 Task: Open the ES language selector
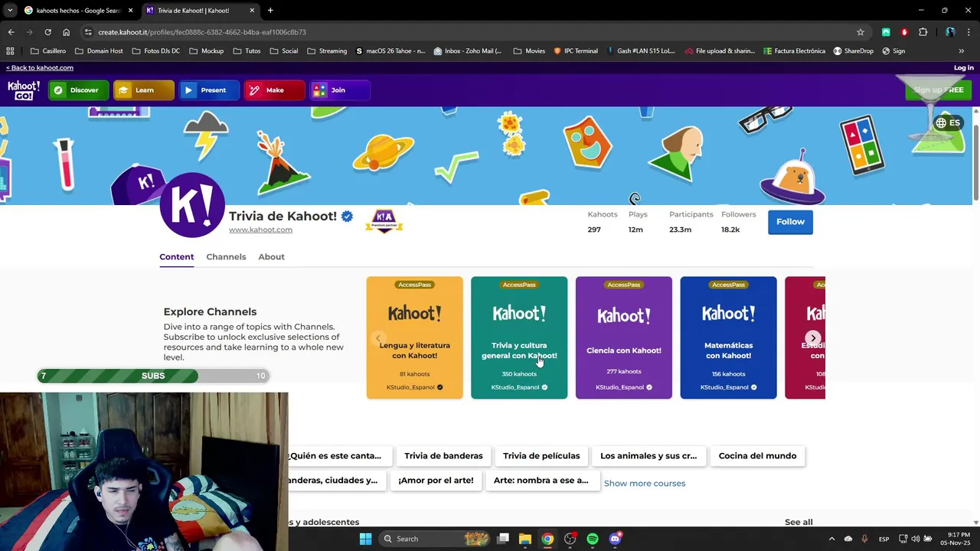(x=948, y=122)
